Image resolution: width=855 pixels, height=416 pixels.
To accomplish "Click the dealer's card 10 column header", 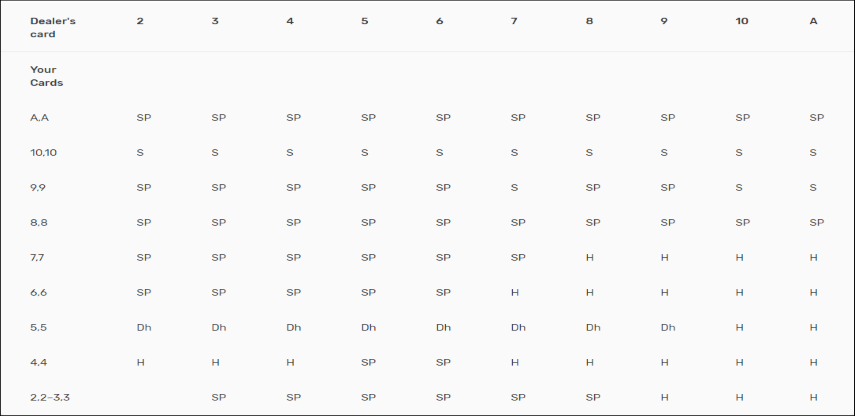I will [x=741, y=21].
